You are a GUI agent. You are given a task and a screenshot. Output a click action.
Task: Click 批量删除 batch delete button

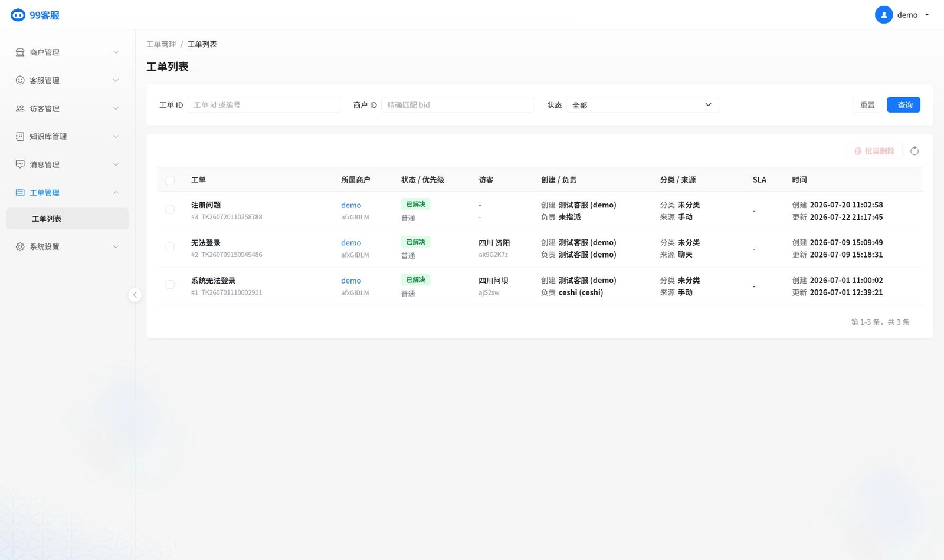(874, 151)
